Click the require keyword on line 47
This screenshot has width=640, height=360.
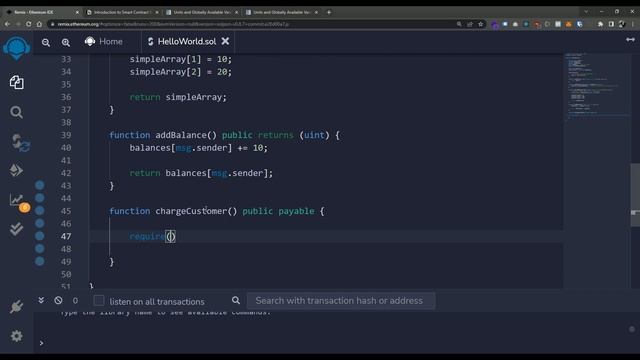coord(147,236)
